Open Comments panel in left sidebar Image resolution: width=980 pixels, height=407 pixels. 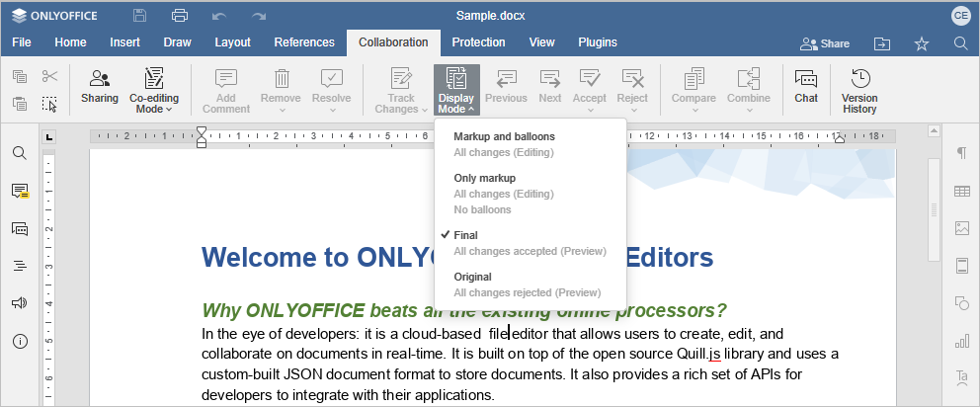(20, 192)
